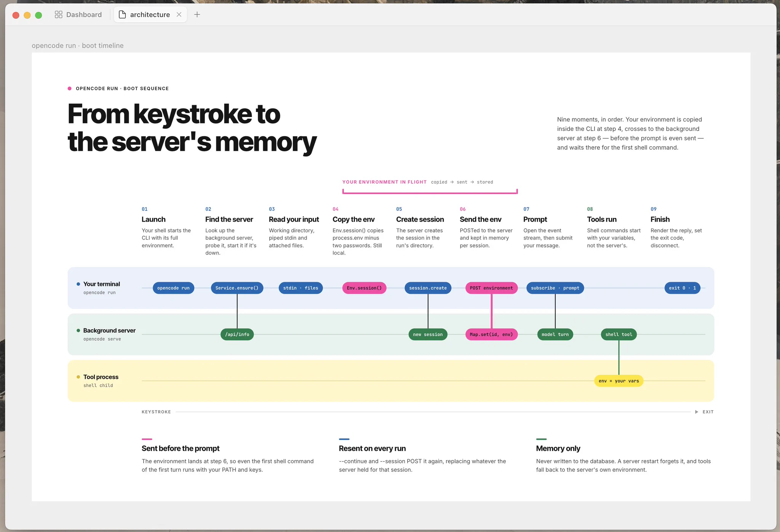Click the 'Finish' step heading
780x532 pixels.
coord(660,219)
